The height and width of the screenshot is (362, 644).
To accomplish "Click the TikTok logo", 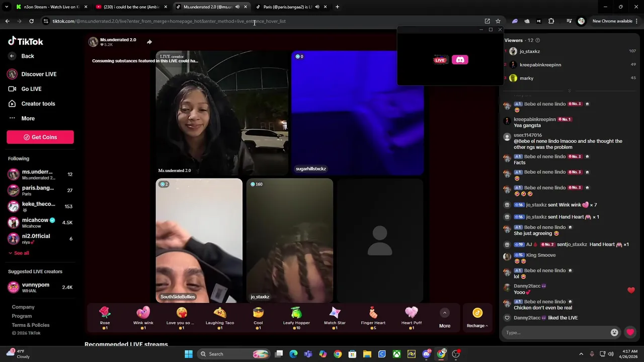I will tap(26, 42).
